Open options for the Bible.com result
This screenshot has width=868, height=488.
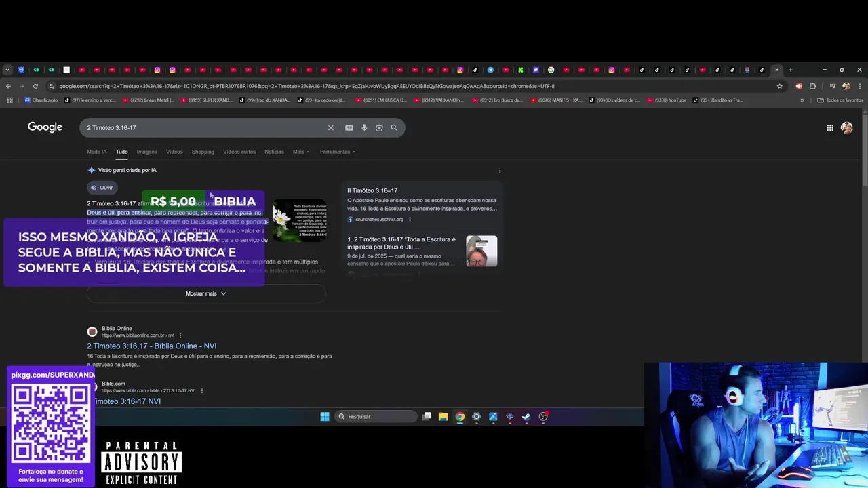pos(201,390)
